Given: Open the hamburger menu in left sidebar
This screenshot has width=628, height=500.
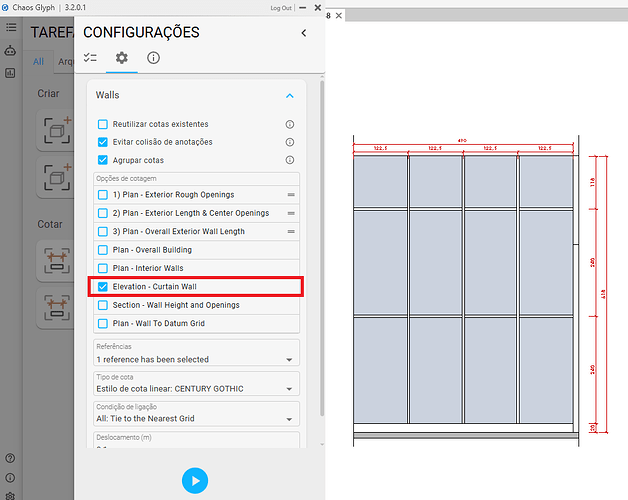Looking at the screenshot, I should (10, 27).
